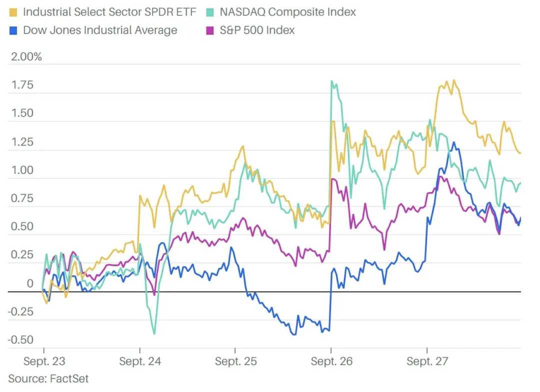Select the NASDAQ Composite Index legend label
Image resolution: width=540 pixels, height=392 pixels.
[287, 12]
